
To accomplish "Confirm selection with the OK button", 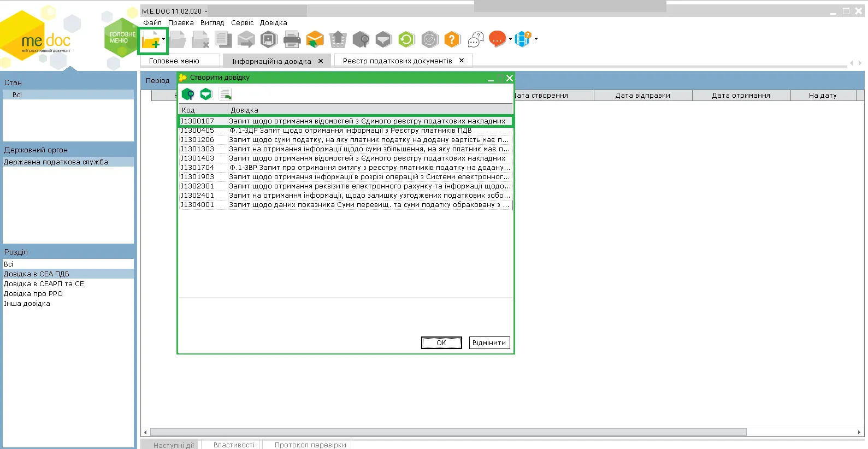I will (x=441, y=342).
